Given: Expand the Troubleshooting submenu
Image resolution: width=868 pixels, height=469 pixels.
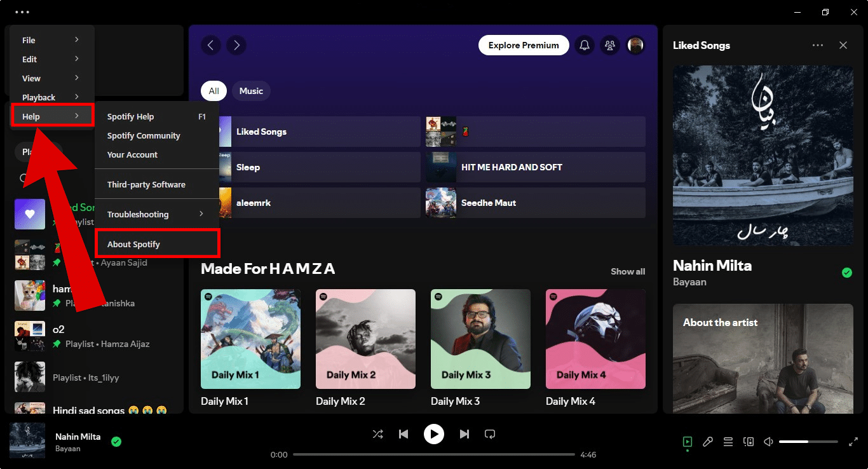Looking at the screenshot, I should pyautogui.click(x=156, y=214).
